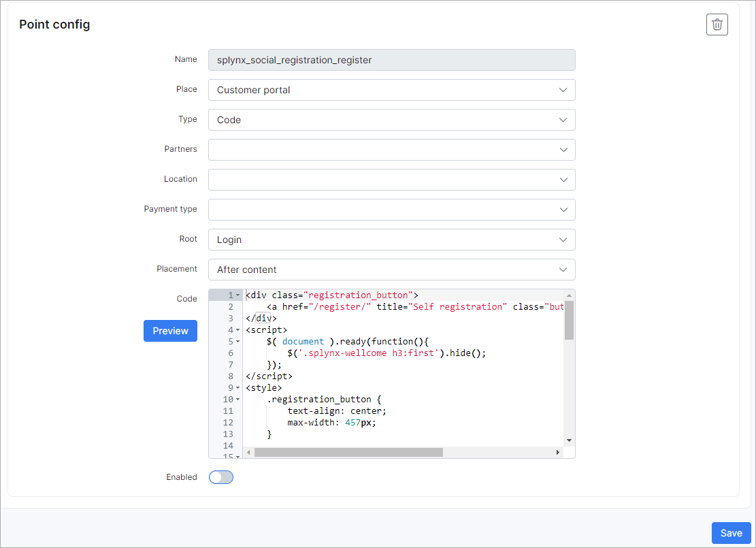Open the Placement dropdown showing After content

point(391,270)
